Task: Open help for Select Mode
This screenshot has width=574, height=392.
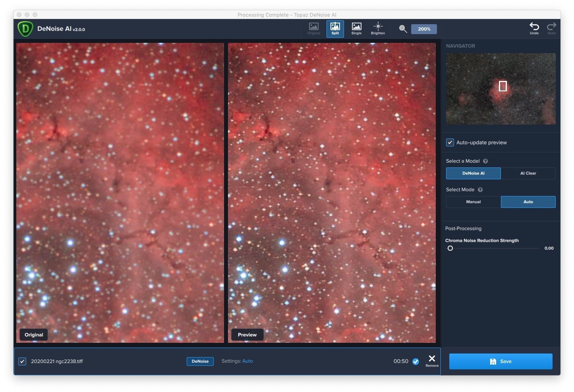Action: 480,190
